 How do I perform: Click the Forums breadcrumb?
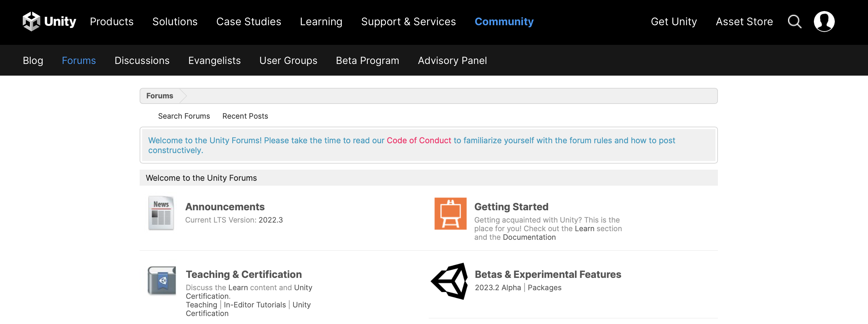click(160, 96)
